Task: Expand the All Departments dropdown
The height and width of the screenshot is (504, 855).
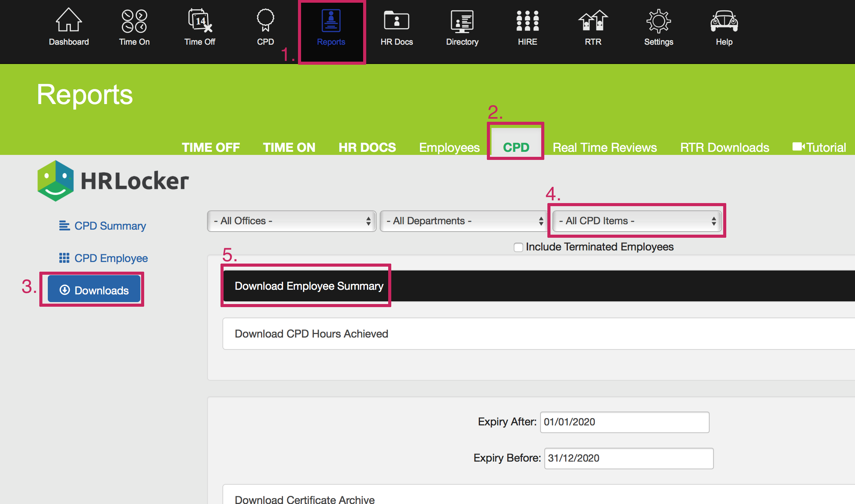Action: pos(464,221)
